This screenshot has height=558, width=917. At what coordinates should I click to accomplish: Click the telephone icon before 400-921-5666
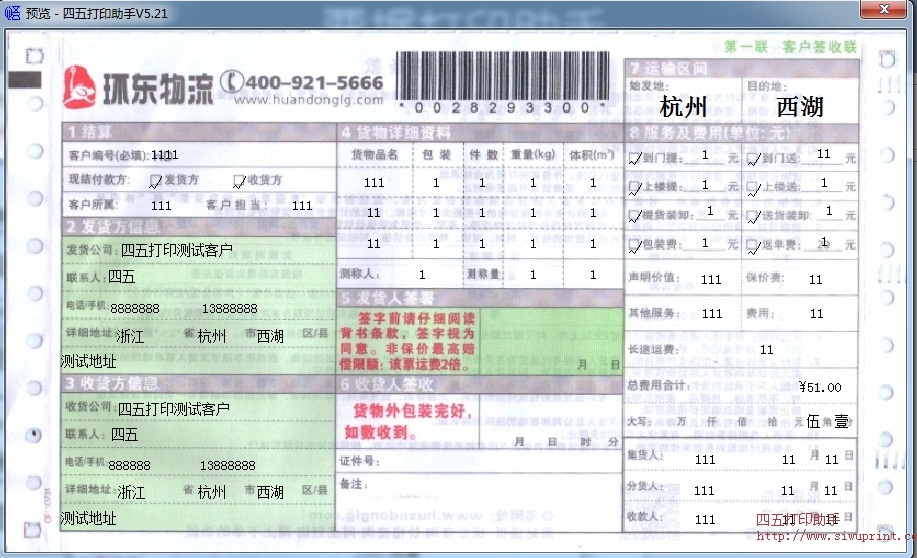[x=232, y=82]
